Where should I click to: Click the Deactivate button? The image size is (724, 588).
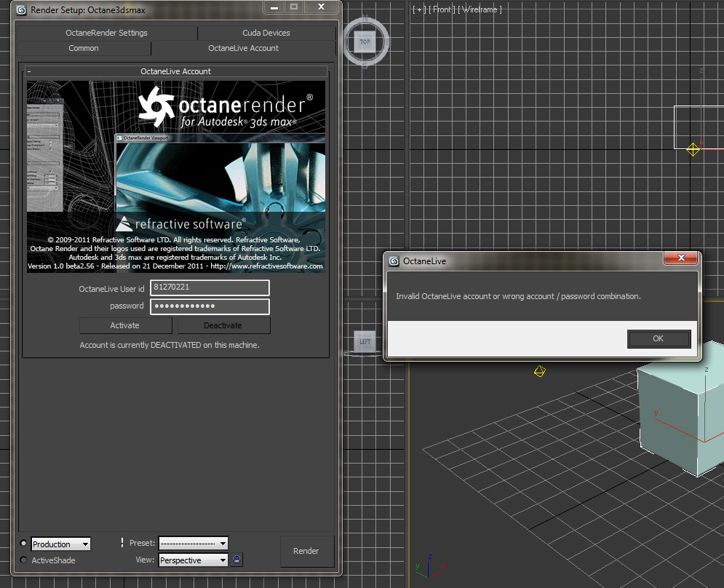click(223, 325)
